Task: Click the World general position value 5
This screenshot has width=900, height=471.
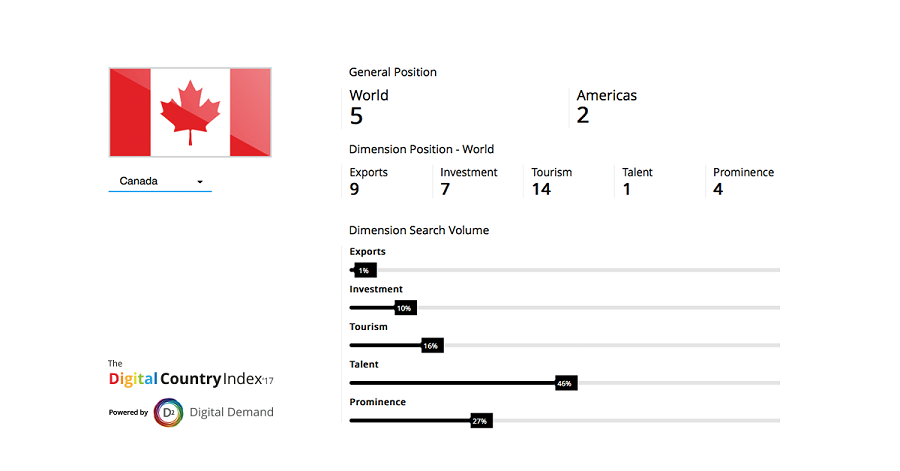Action: click(x=356, y=116)
